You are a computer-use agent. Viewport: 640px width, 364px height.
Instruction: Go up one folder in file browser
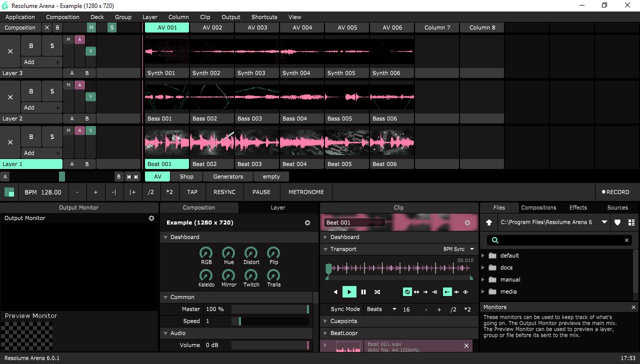tap(489, 222)
